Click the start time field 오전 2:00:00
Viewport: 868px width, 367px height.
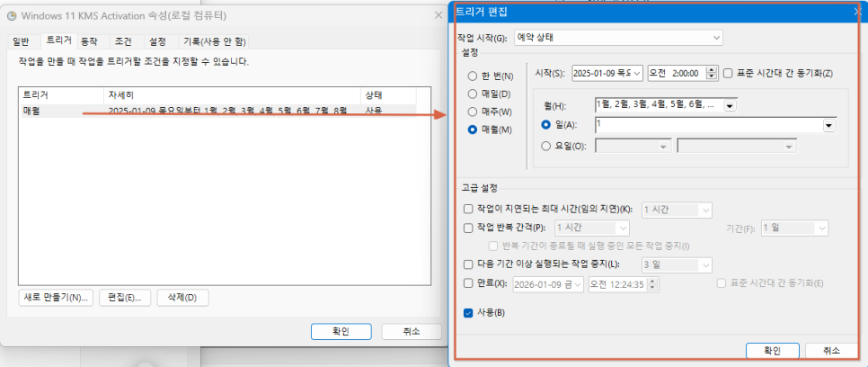677,73
